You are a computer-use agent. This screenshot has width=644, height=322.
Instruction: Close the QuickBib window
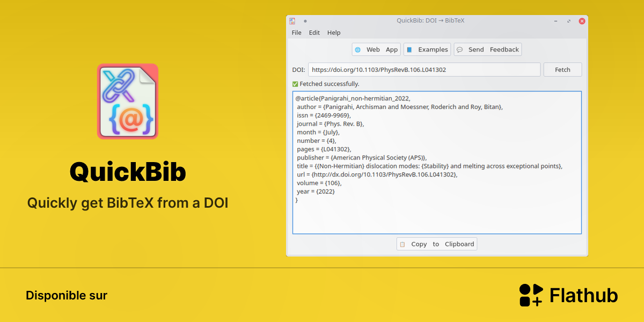pos(582,21)
